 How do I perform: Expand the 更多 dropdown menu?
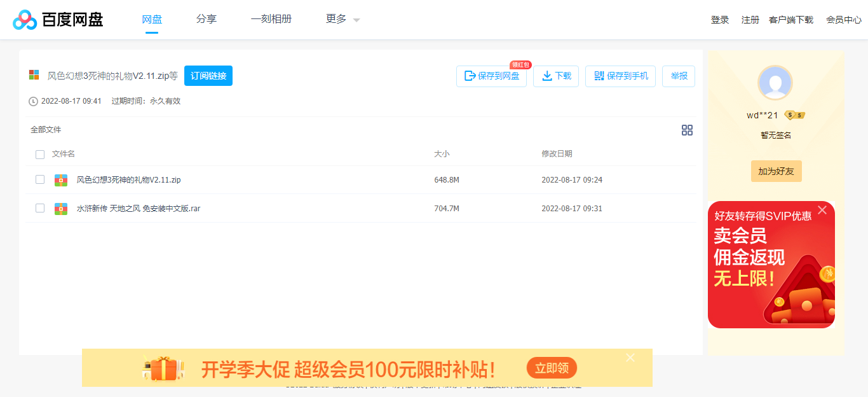point(341,19)
